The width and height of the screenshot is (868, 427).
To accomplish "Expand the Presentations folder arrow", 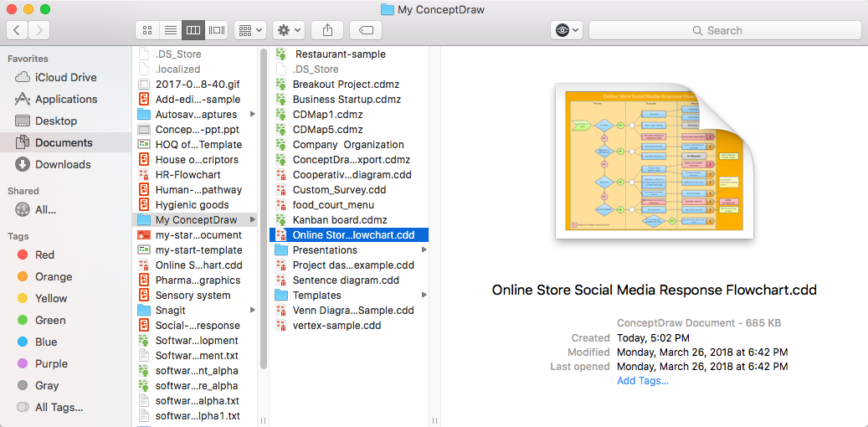I will [424, 250].
